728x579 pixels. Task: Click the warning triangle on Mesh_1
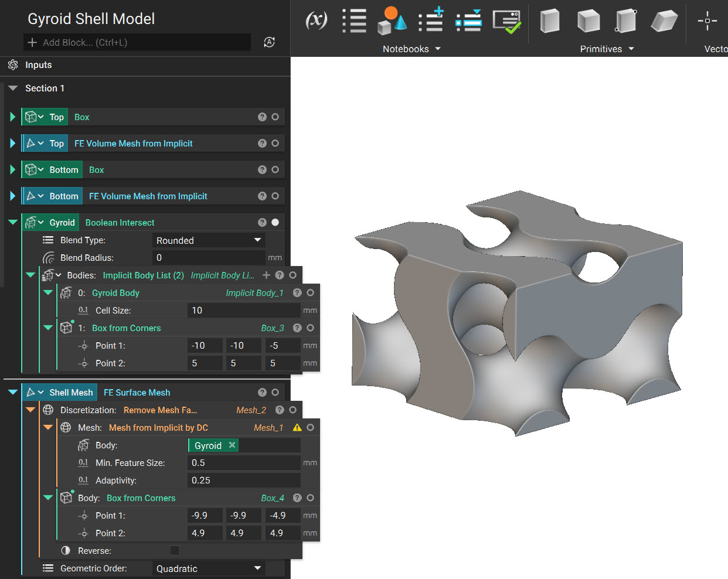[297, 427]
